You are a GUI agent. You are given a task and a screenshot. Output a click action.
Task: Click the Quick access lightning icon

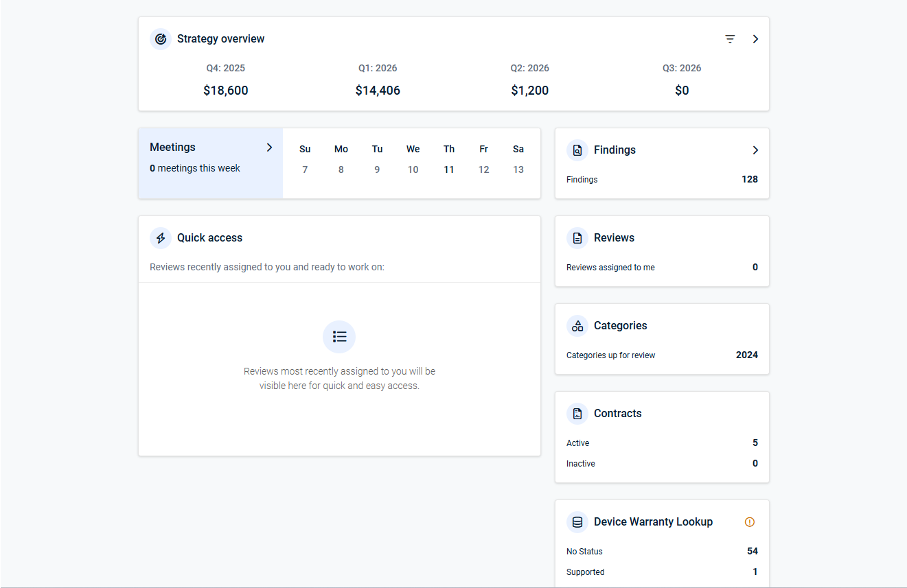tap(161, 238)
